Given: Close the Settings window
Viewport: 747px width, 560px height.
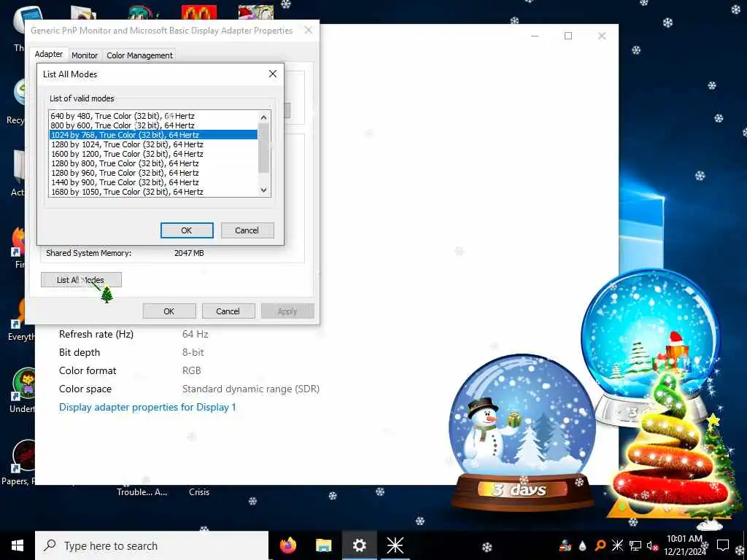Looking at the screenshot, I should tap(602, 36).
